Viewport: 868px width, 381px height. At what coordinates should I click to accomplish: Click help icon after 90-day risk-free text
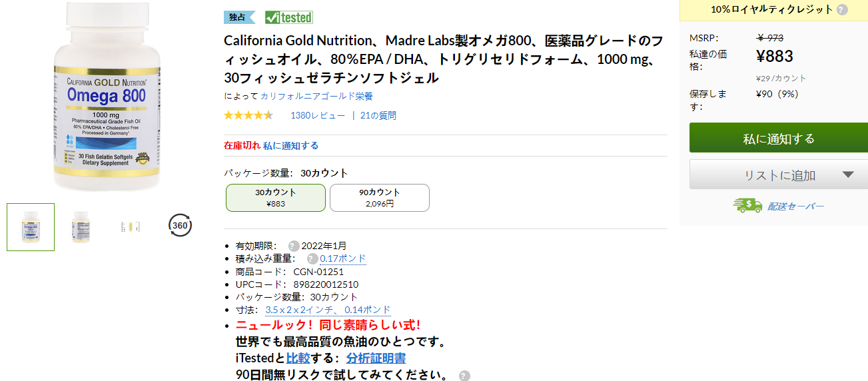coord(464,376)
